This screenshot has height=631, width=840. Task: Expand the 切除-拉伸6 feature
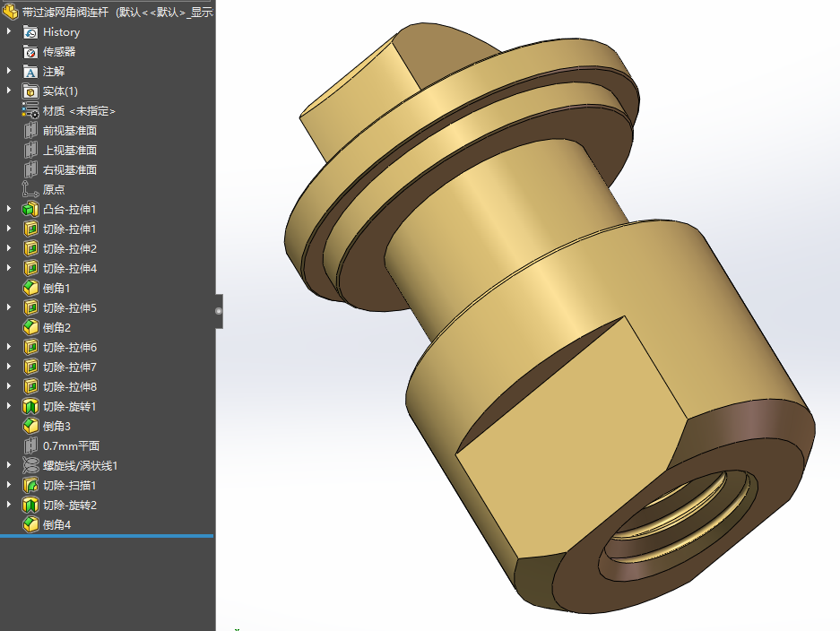9,347
